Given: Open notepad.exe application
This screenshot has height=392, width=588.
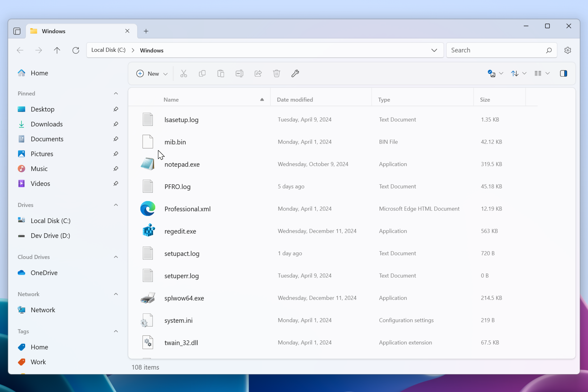Looking at the screenshot, I should coord(182,164).
